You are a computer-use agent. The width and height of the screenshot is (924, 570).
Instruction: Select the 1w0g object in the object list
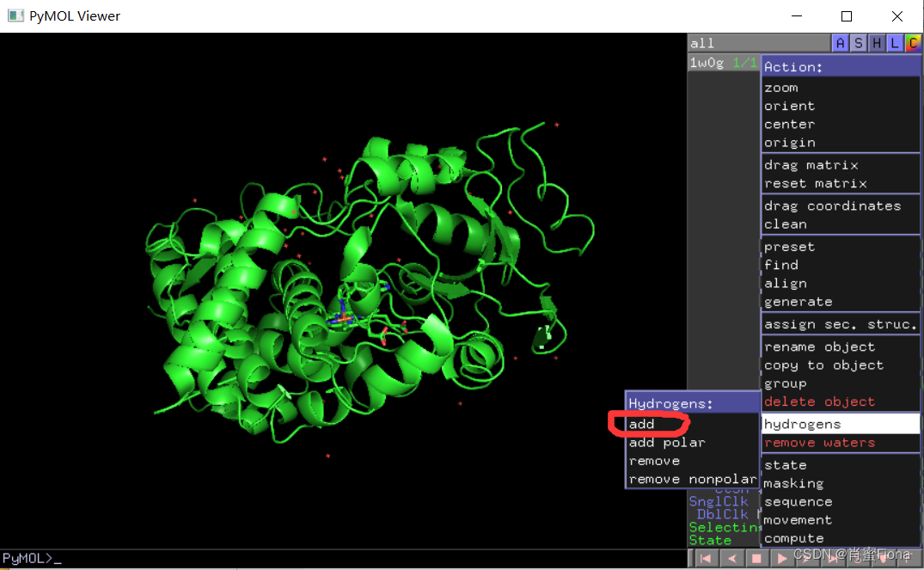click(x=724, y=62)
